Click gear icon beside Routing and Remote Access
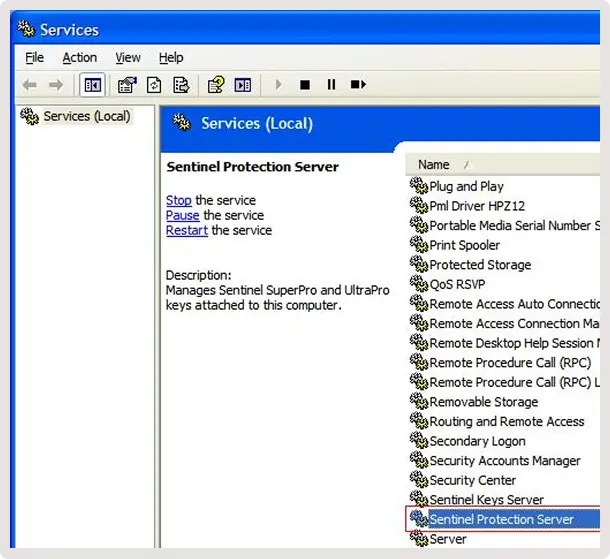Image resolution: width=610 pixels, height=559 pixels. pyautogui.click(x=419, y=421)
